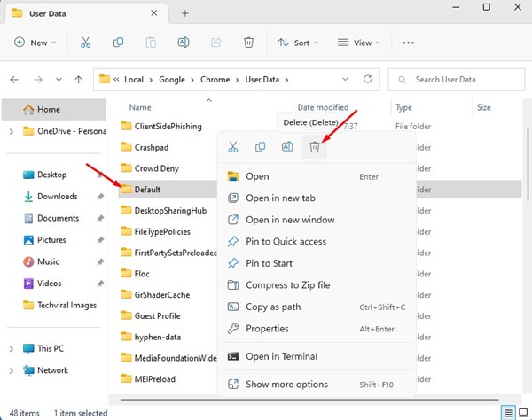Switch to large thumbnails view icon in the status bar
Viewport: 532px width, 420px height.
pyautogui.click(x=523, y=413)
